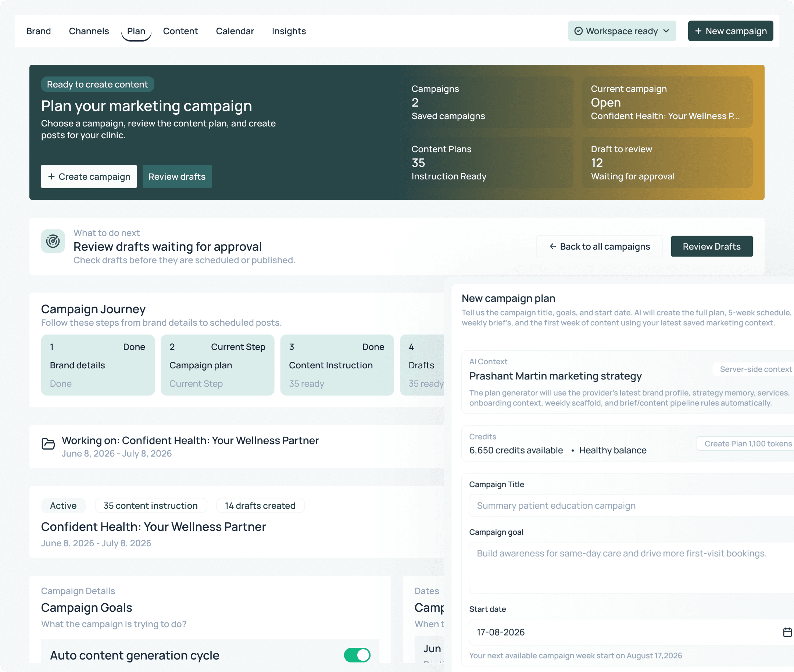Open the Campaigns saved campaigns card
The height and width of the screenshot is (672, 794).
488,102
